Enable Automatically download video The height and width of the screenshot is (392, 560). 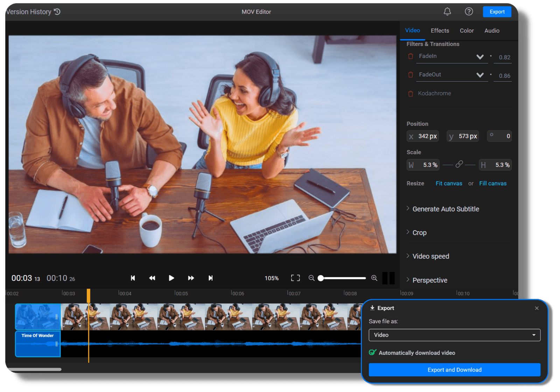coord(372,352)
